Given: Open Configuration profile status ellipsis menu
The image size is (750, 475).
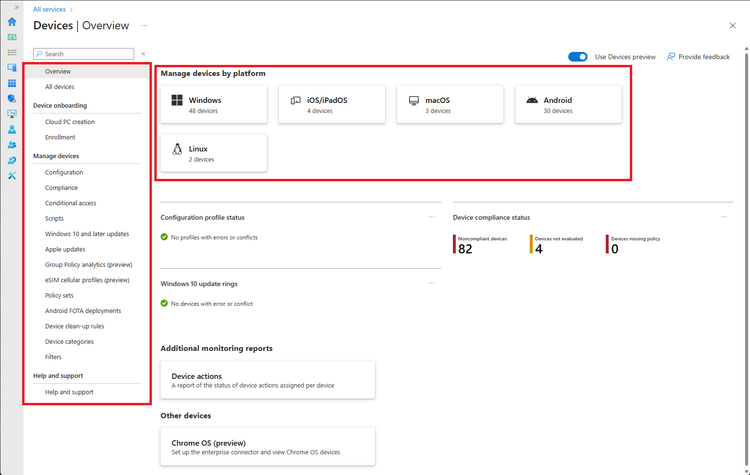Looking at the screenshot, I should [x=431, y=217].
